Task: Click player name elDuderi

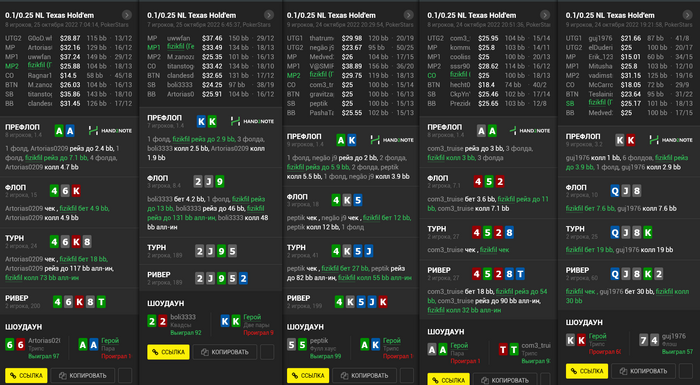Action: (600, 47)
